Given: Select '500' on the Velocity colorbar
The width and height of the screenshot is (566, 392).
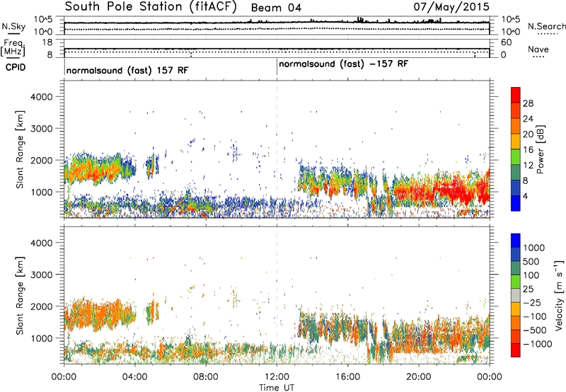Looking at the screenshot, I should tap(531, 262).
